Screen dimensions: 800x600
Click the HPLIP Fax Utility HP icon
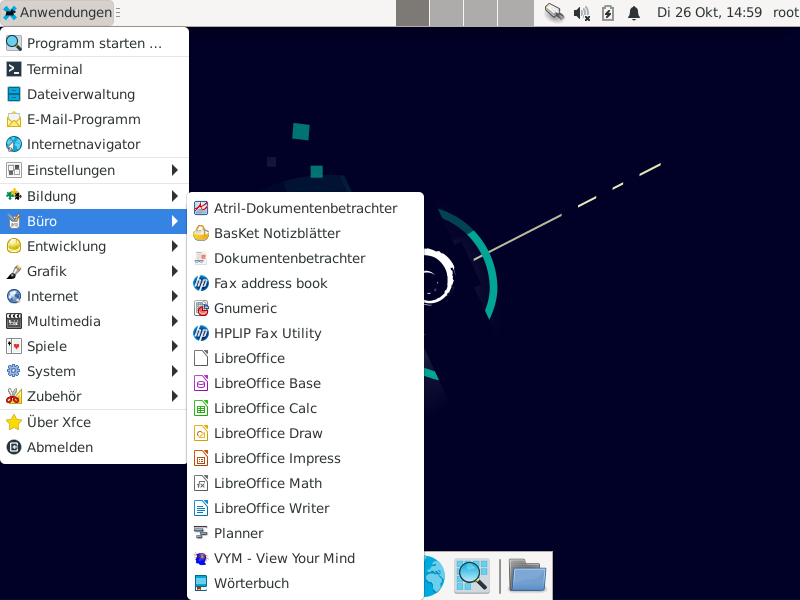pyautogui.click(x=201, y=333)
